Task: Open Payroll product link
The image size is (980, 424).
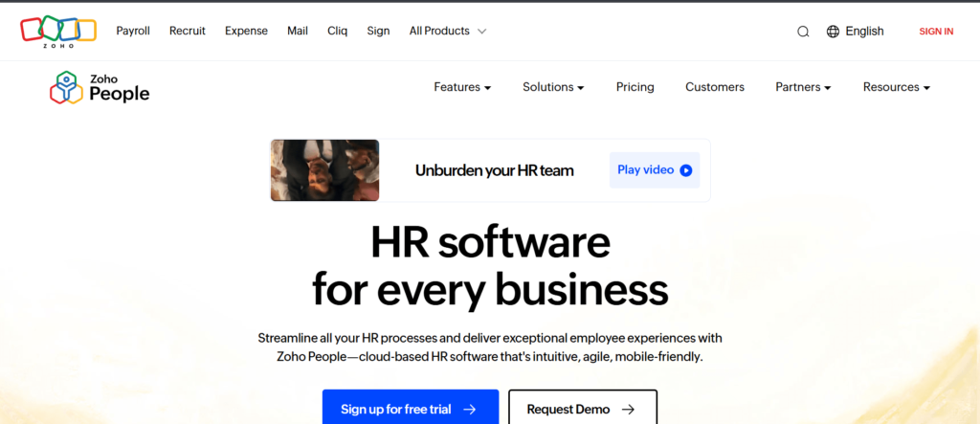Action: [133, 31]
